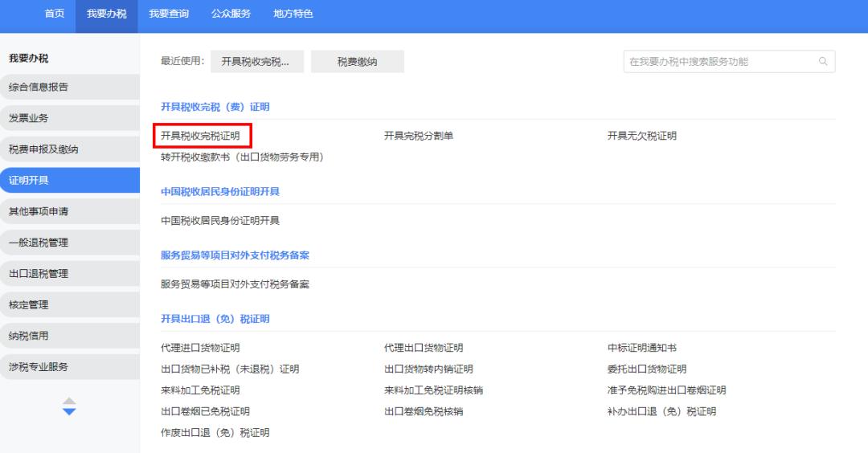868x453 pixels.
Task: Click 中国税收居民身份证明开具 service link
Action: 220,221
